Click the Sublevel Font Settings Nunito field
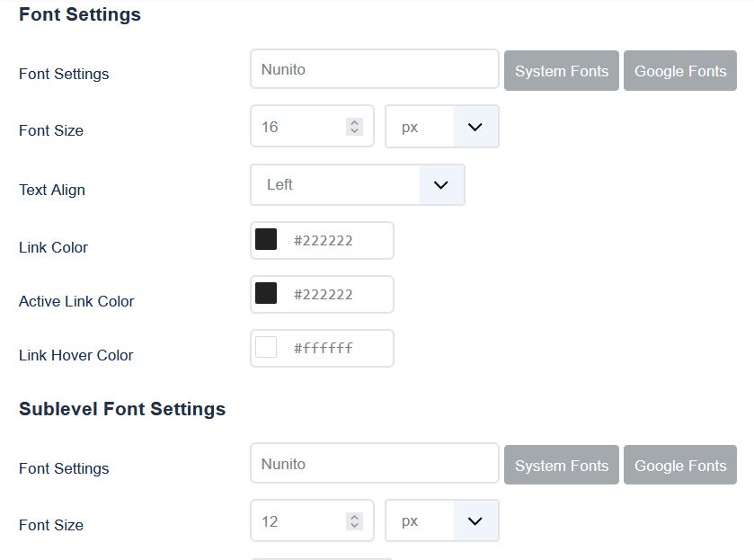The height and width of the screenshot is (560, 754). pyautogui.click(x=374, y=464)
